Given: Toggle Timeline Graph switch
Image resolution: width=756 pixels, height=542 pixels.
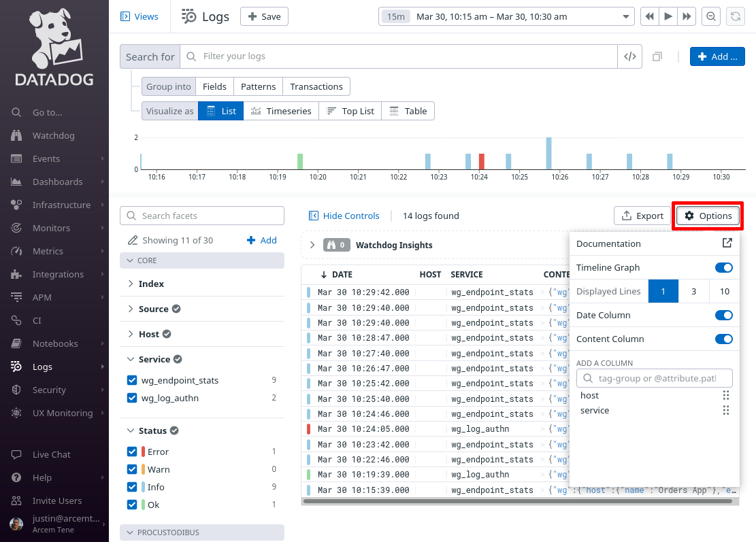Looking at the screenshot, I should point(724,267).
